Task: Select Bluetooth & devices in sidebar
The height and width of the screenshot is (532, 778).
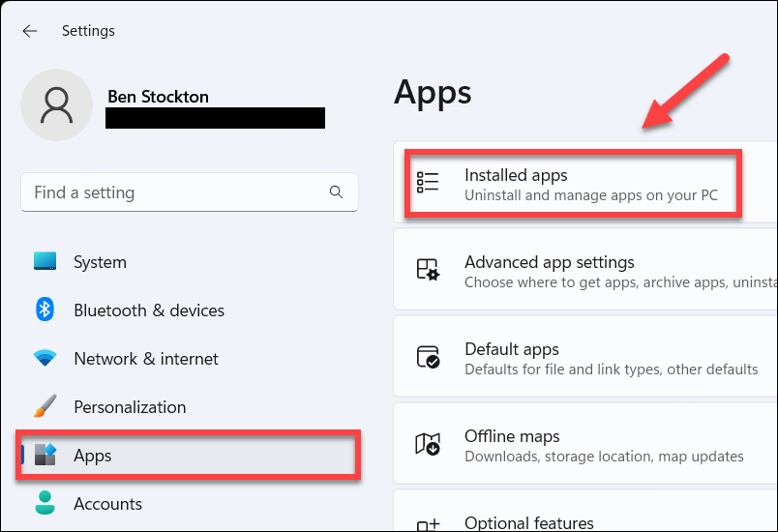Action: [149, 310]
